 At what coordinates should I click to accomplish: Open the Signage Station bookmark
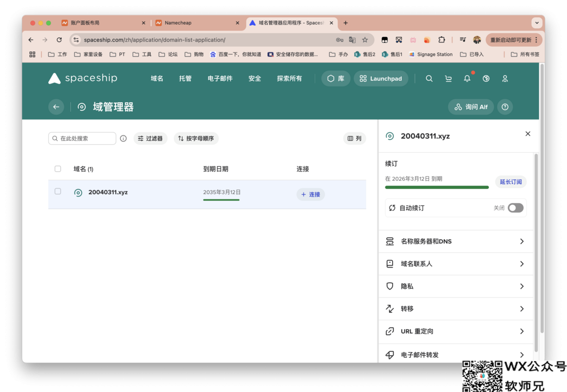pyautogui.click(x=430, y=54)
